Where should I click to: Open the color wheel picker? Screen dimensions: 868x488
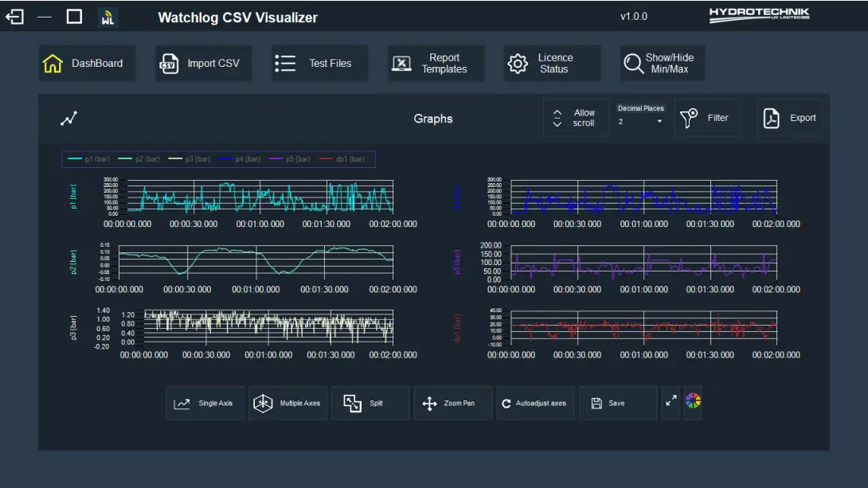[692, 402]
